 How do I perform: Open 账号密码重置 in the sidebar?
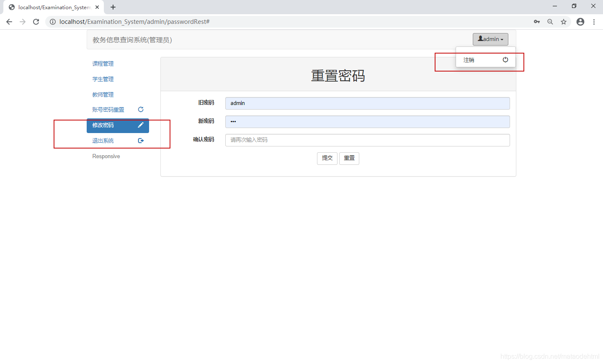click(x=108, y=110)
